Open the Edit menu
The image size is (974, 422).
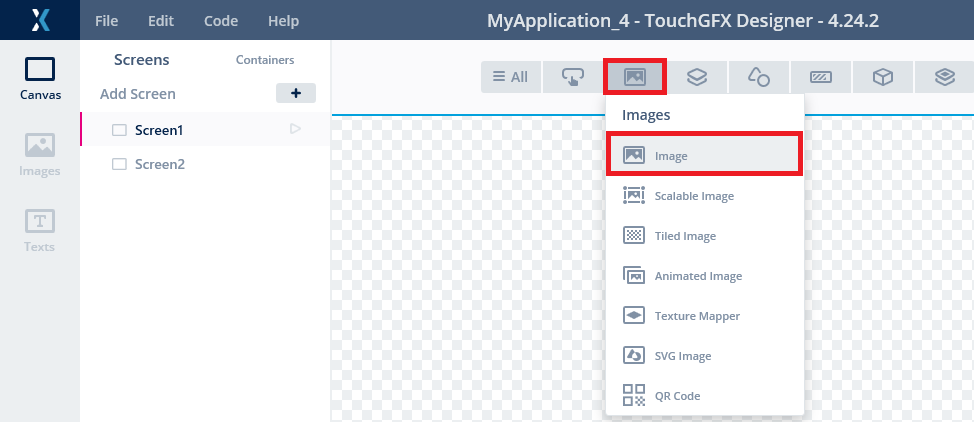161,21
